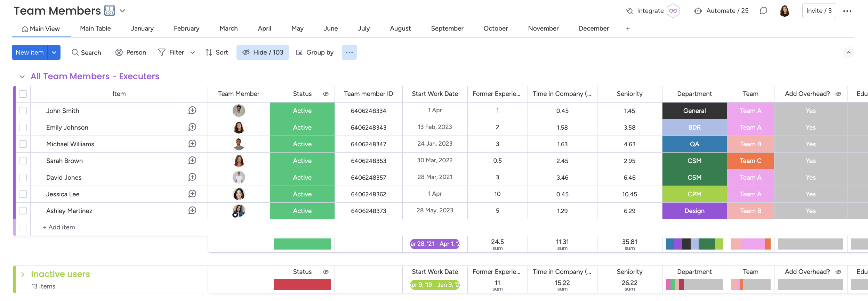The width and height of the screenshot is (868, 301).
Task: Select the David Jones row checkbox
Action: point(23,178)
